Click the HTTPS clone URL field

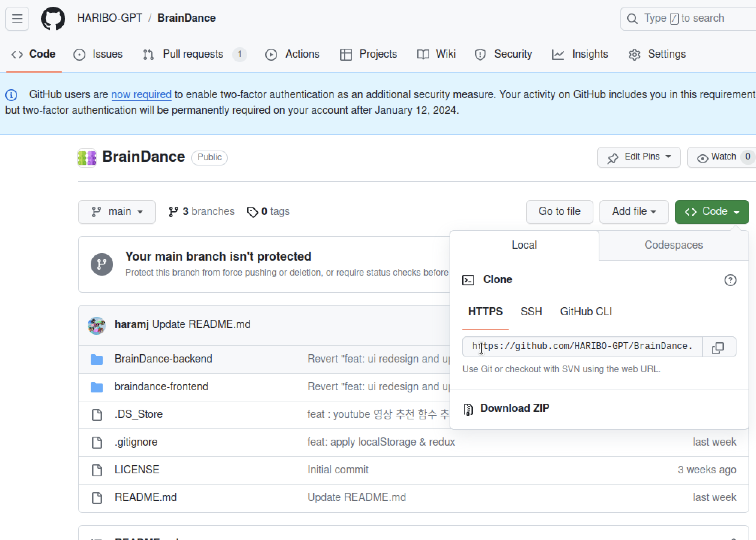(x=582, y=347)
